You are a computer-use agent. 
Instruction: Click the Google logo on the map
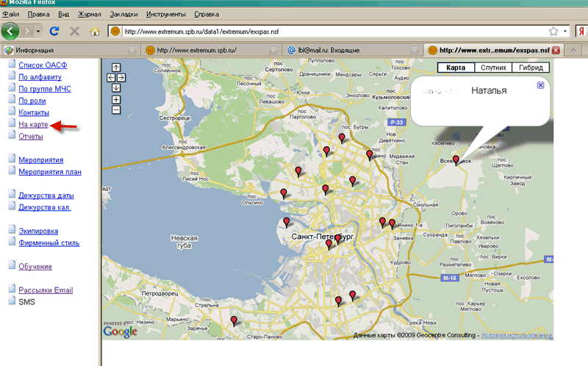click(x=121, y=331)
